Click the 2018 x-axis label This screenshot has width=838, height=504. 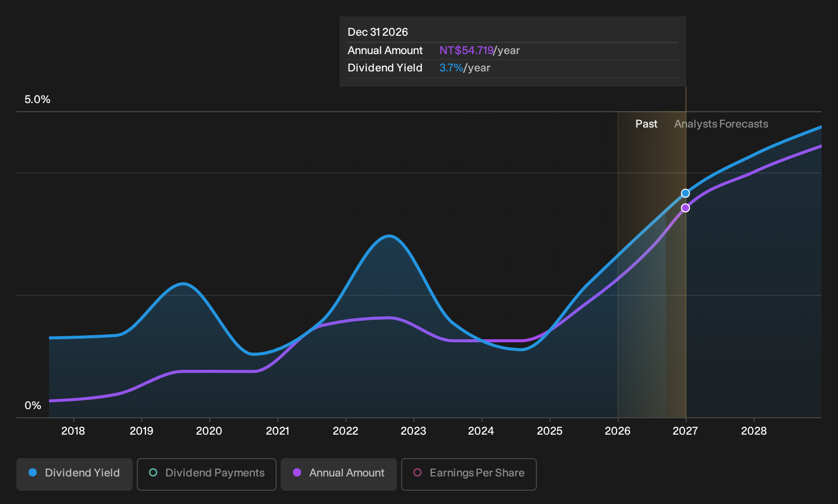coord(73,431)
